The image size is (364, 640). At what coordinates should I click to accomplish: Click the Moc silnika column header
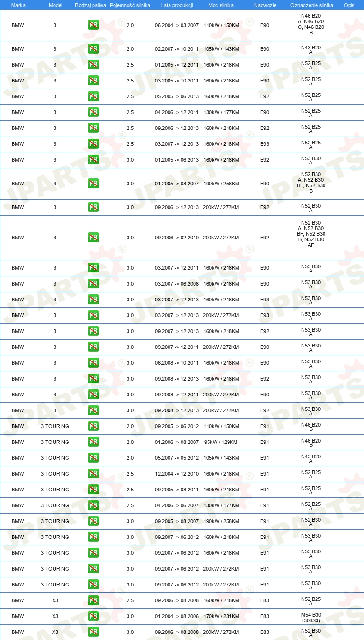221,5
